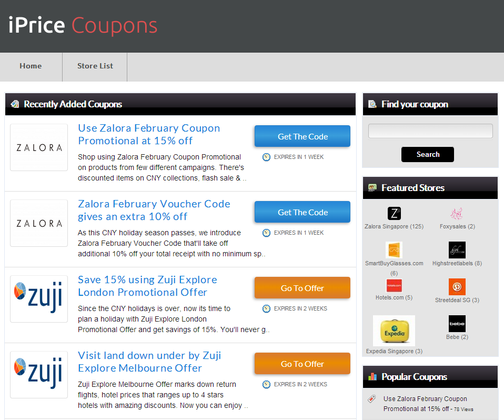Click the black bebe store icon
The width and height of the screenshot is (504, 420).
click(457, 324)
